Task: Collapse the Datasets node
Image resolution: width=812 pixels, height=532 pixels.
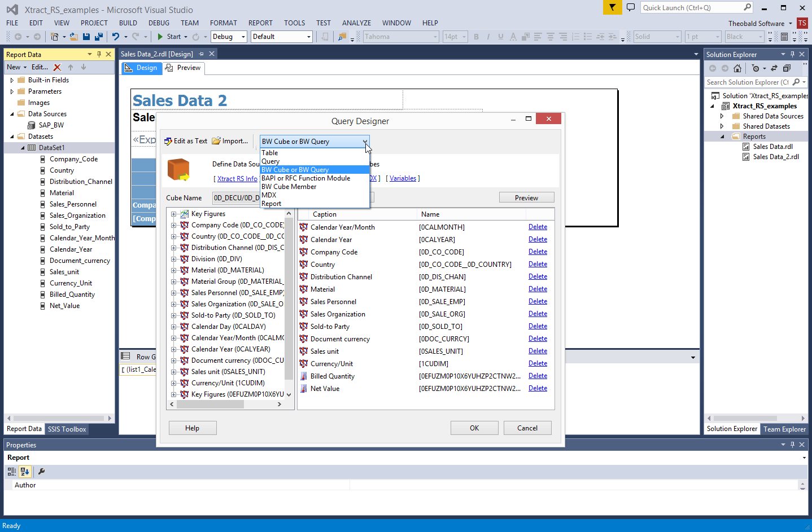Action: (x=12, y=137)
